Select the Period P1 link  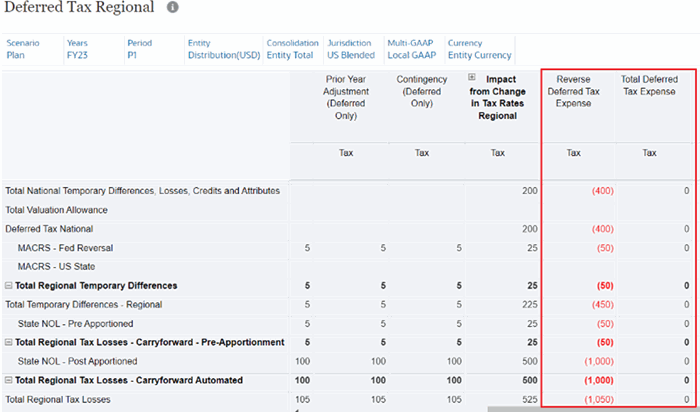click(x=134, y=56)
